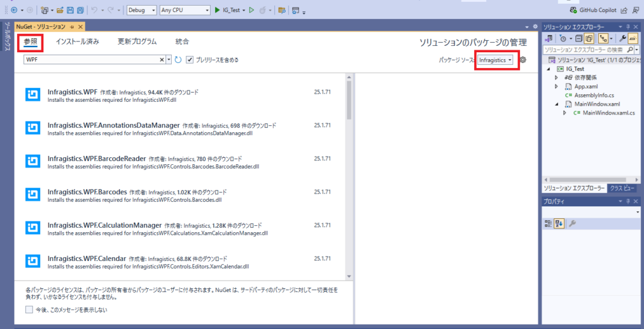The image size is (644, 329).
Task: Switch to the インストール済み tab
Action: [77, 42]
